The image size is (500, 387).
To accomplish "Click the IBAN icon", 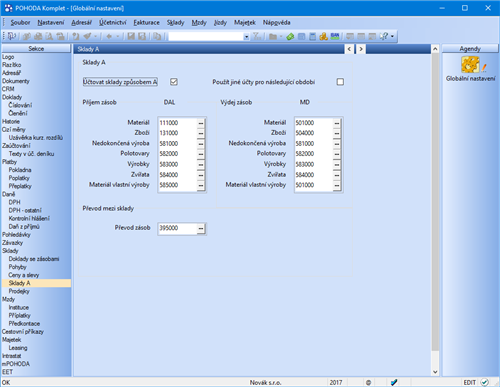I will coord(335,36).
